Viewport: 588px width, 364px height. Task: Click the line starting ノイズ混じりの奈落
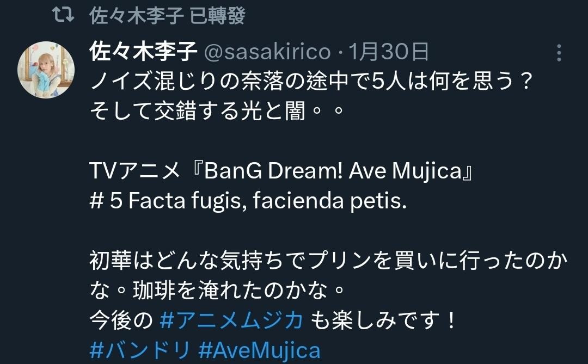[311, 82]
